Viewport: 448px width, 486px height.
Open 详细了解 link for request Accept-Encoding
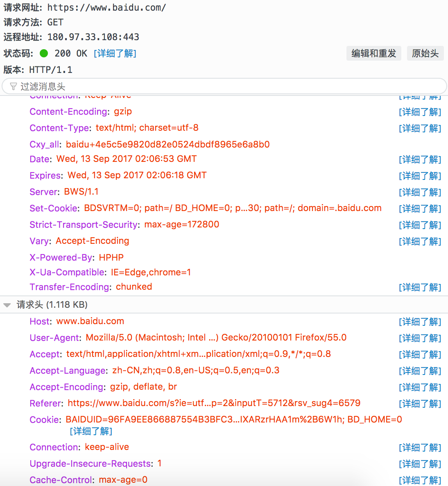click(420, 387)
